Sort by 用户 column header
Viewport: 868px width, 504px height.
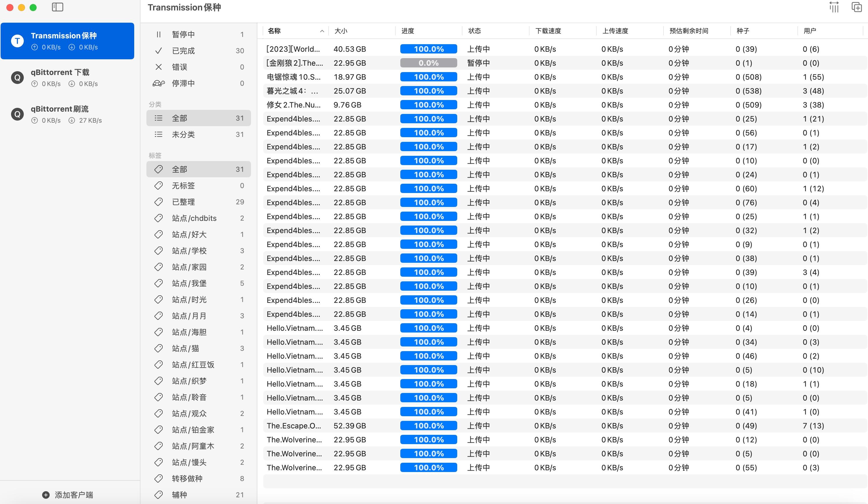[831, 31]
